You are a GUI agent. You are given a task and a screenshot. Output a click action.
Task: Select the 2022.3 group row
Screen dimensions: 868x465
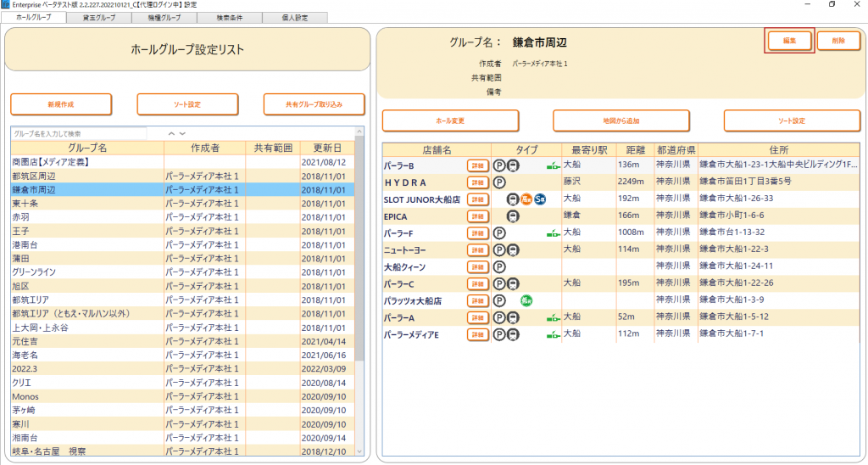point(183,368)
